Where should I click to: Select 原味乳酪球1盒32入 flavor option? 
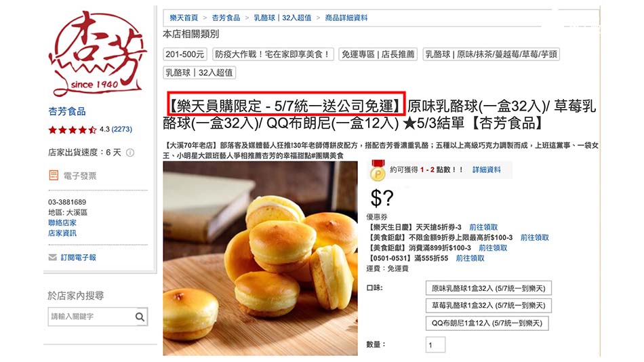click(488, 289)
